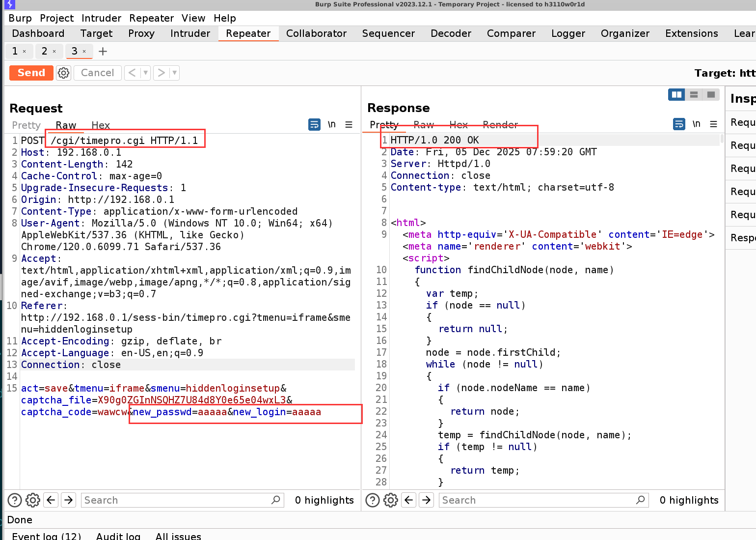This screenshot has width=756, height=540.
Task: Click the Request search input field
Action: click(177, 500)
